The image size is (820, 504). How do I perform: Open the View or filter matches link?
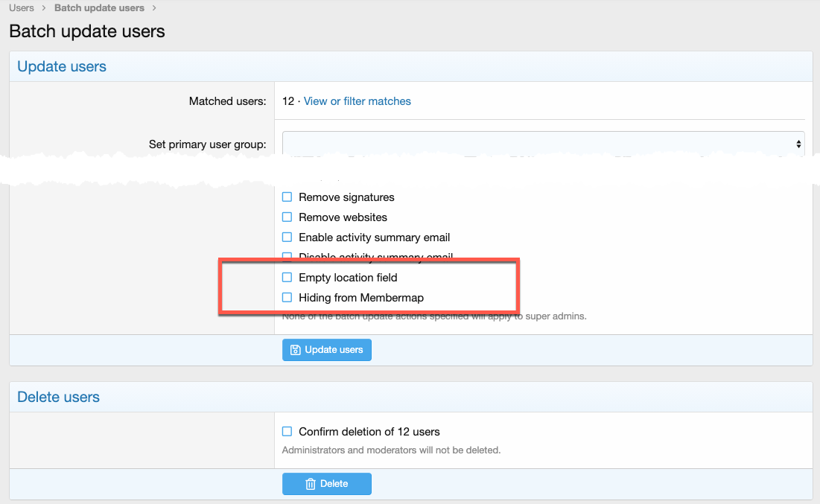pos(357,101)
